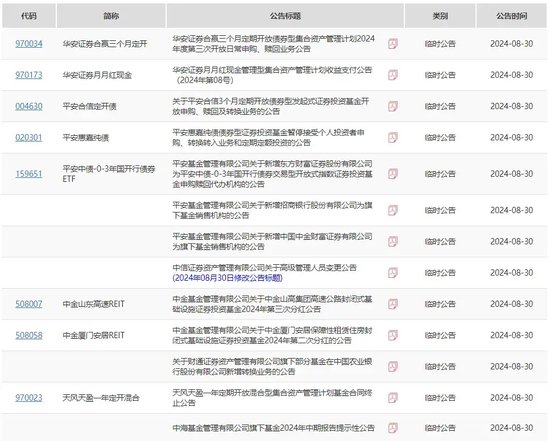Open title 平安基金关于新增中国中金财富证券 announcement
The image size is (550, 441).
272,242
